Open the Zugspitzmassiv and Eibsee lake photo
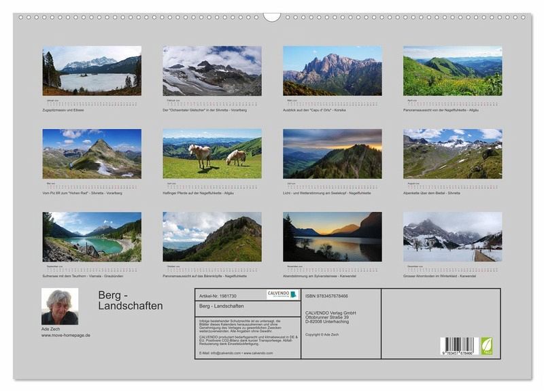 tap(92, 71)
